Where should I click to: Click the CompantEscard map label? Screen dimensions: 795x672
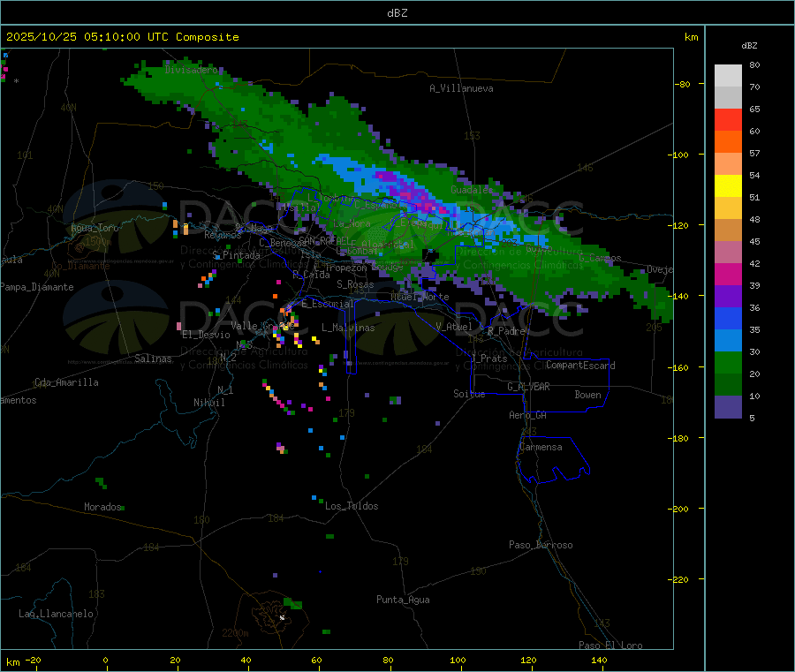580,366
